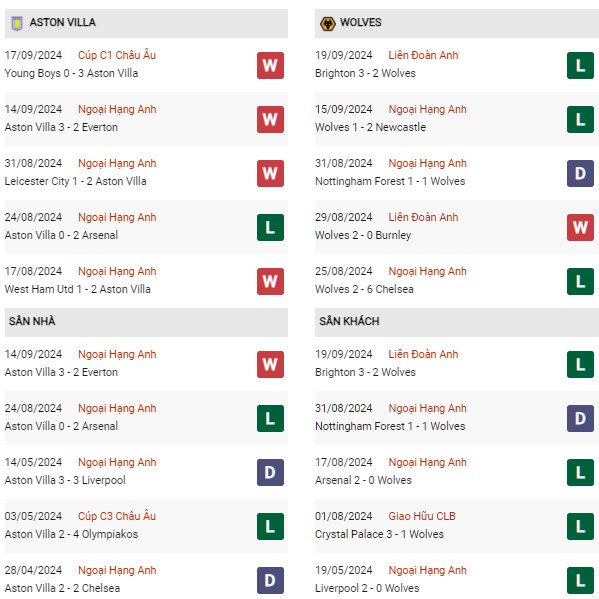
Task: Click the Wolves club logo icon
Action: (x=327, y=23)
